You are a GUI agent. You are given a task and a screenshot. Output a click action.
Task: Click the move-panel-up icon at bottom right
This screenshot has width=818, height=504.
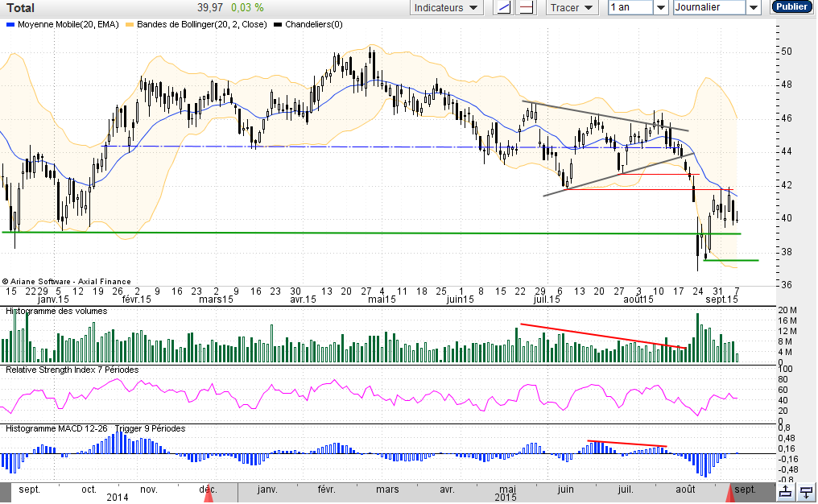point(786,491)
